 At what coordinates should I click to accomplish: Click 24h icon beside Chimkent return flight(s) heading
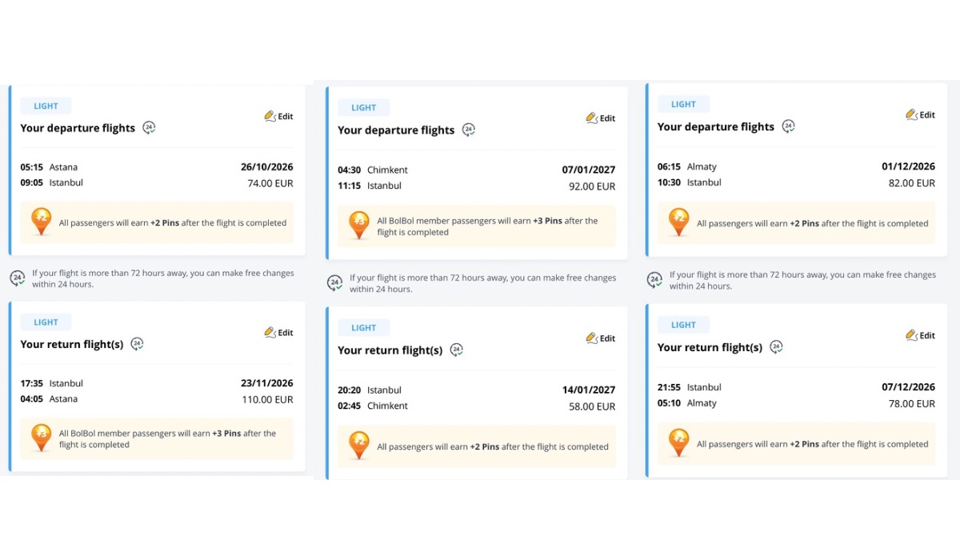pyautogui.click(x=456, y=350)
